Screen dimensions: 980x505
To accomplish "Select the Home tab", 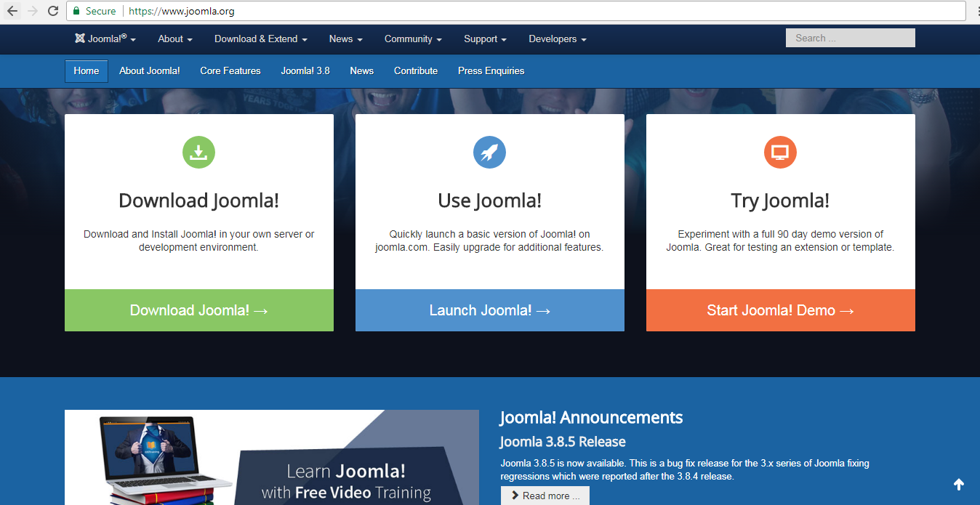I will tap(87, 71).
